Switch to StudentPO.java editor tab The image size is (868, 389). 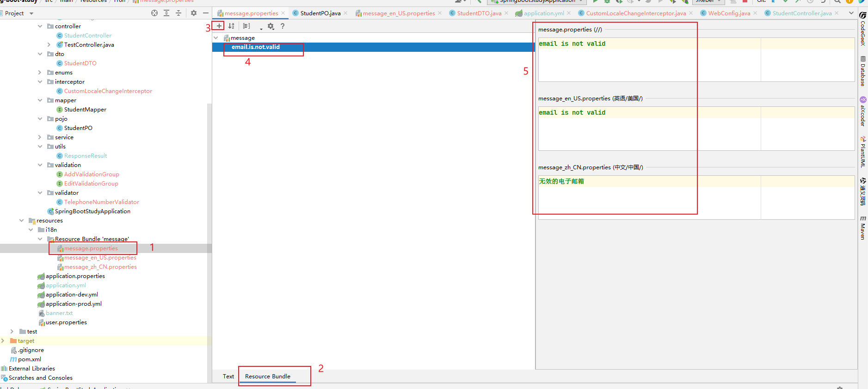[x=320, y=13]
